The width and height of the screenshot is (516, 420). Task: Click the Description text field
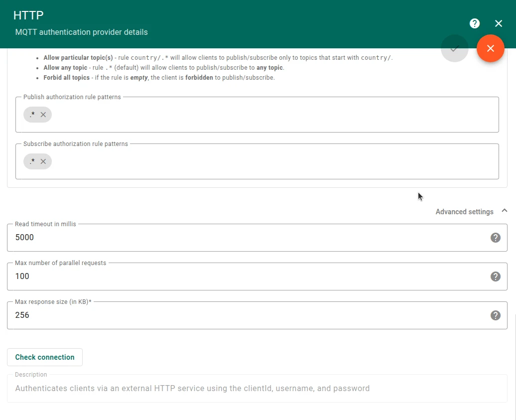(x=257, y=389)
